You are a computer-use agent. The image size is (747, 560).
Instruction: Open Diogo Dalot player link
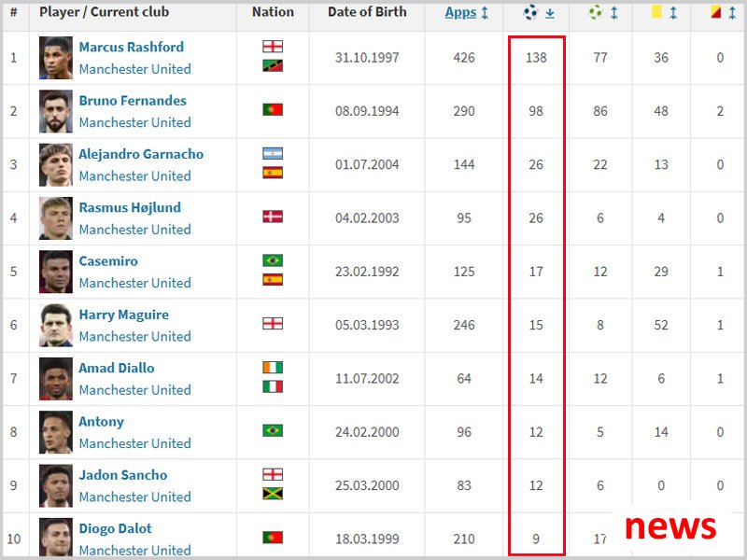pyautogui.click(x=115, y=529)
